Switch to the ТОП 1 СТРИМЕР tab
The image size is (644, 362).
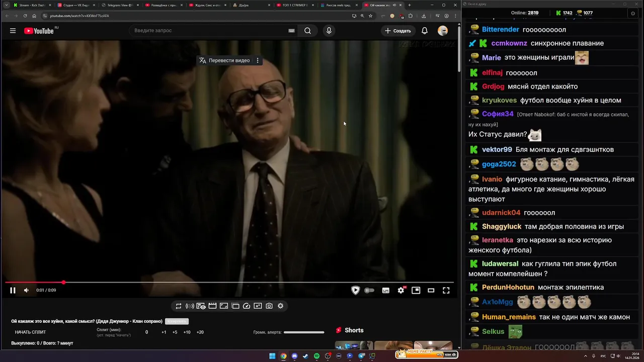click(x=295, y=5)
